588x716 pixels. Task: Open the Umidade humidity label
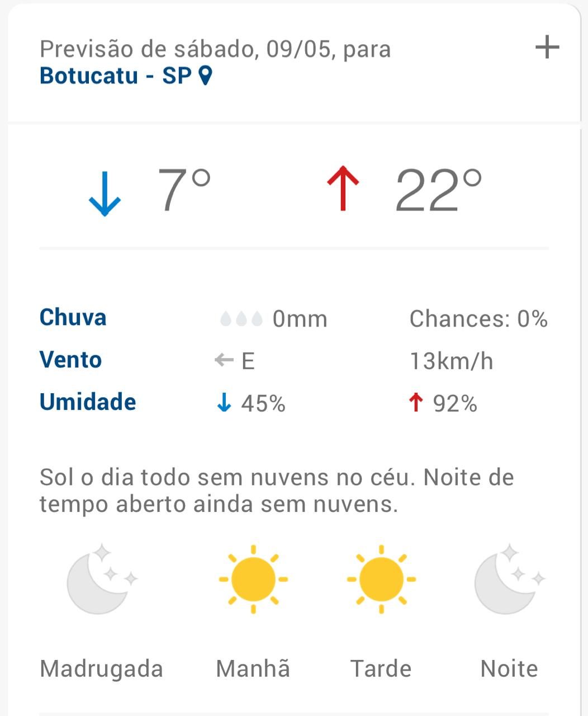click(x=88, y=402)
